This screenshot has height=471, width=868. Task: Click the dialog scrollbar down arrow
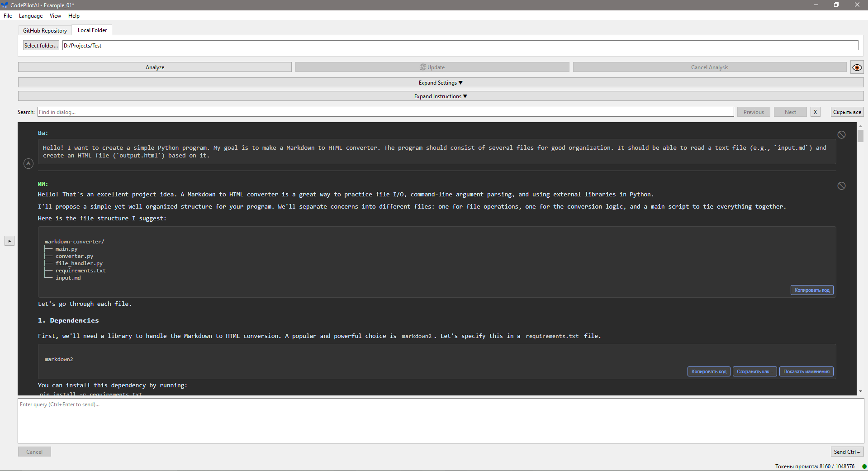point(860,391)
